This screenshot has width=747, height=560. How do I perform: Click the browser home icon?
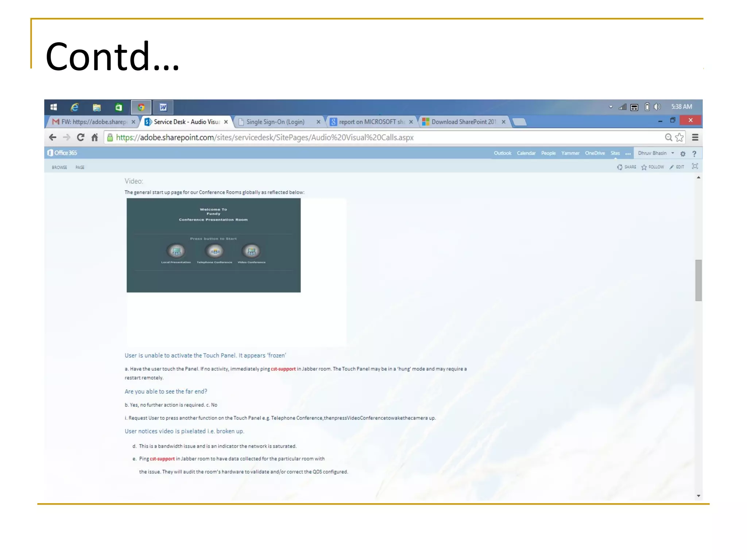click(x=95, y=137)
